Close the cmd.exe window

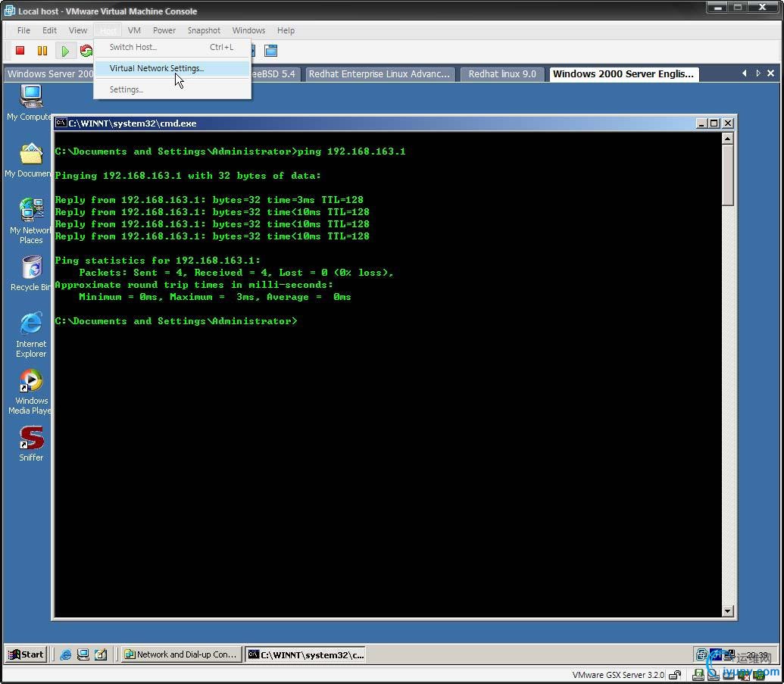(x=728, y=123)
